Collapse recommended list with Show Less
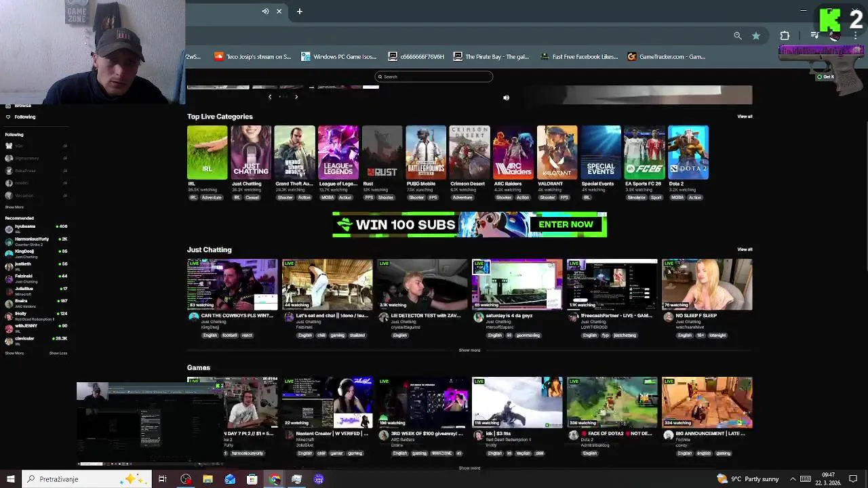 (x=58, y=353)
